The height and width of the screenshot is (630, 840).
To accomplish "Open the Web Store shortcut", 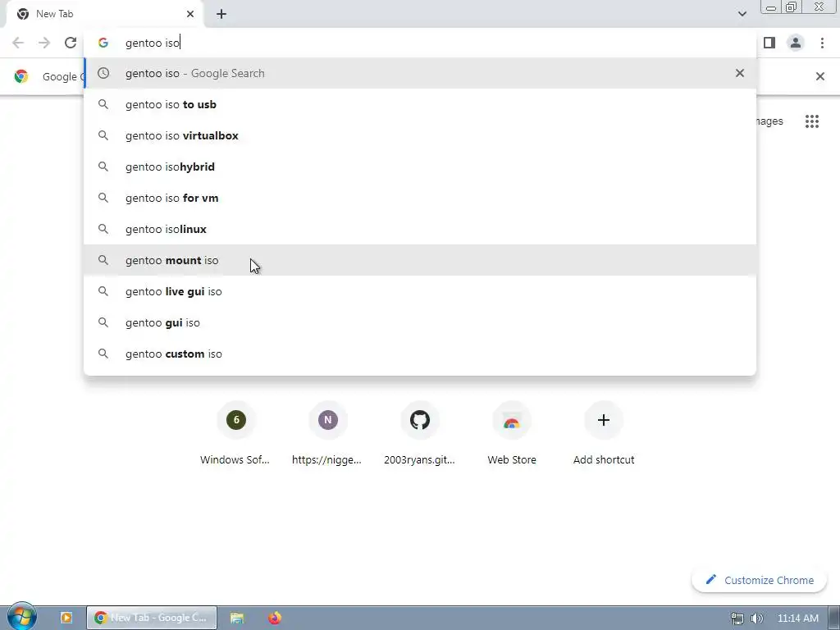I will (x=512, y=433).
